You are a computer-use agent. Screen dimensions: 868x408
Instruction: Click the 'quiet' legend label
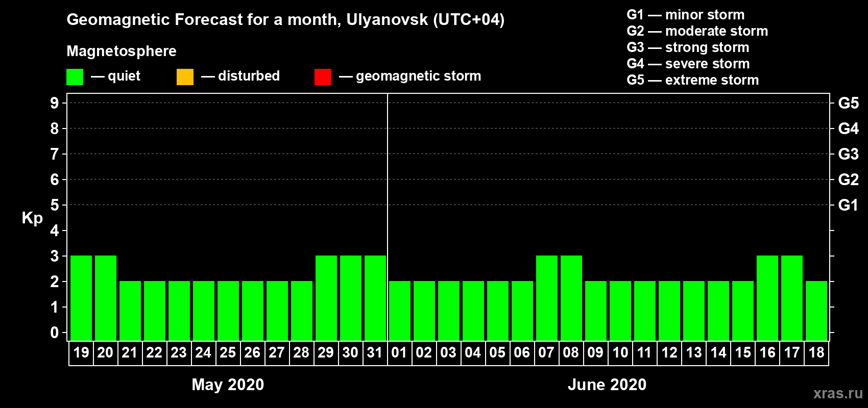coord(124,76)
